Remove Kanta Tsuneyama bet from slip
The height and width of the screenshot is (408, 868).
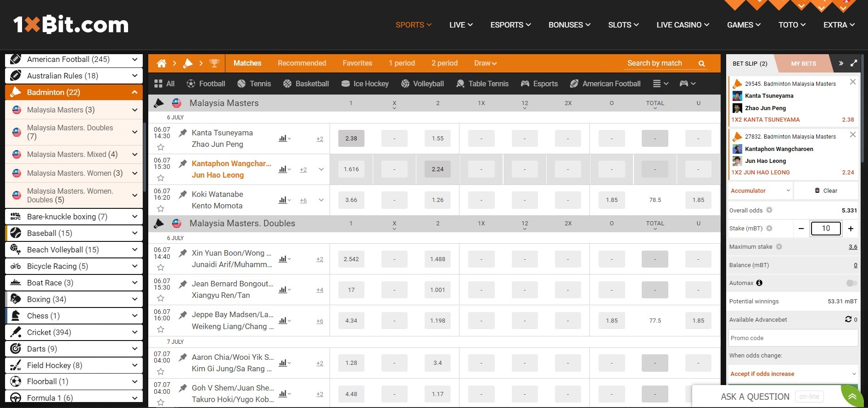click(852, 82)
